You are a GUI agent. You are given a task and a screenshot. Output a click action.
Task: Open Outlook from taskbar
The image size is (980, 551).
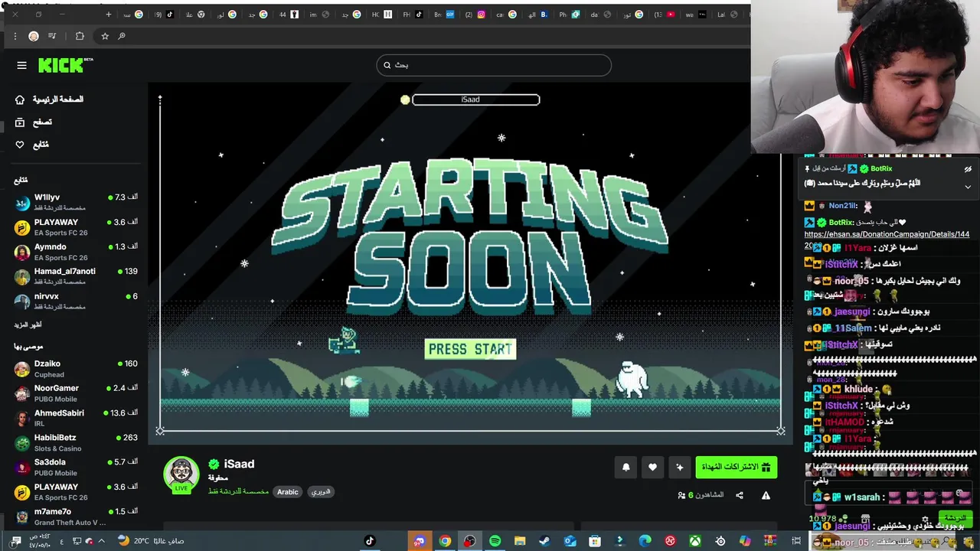(570, 541)
